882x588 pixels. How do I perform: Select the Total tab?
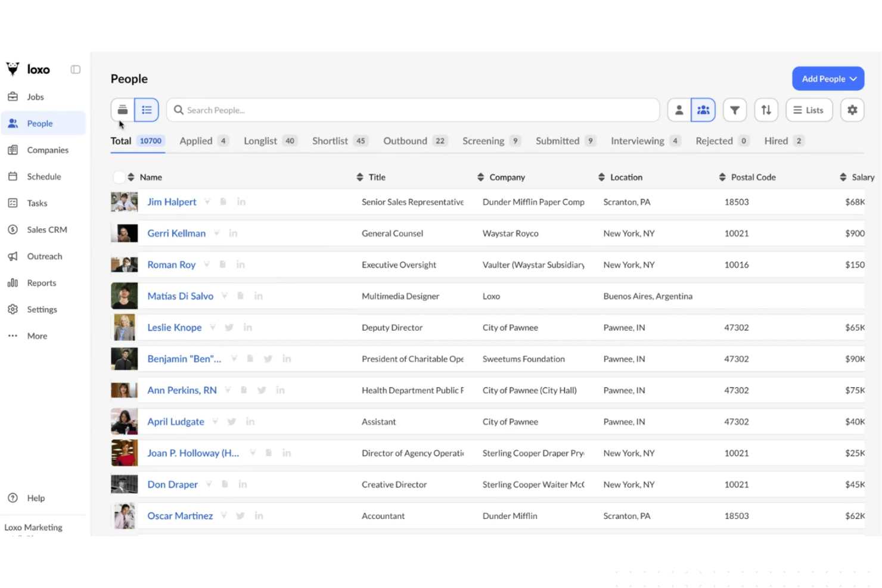click(x=137, y=141)
